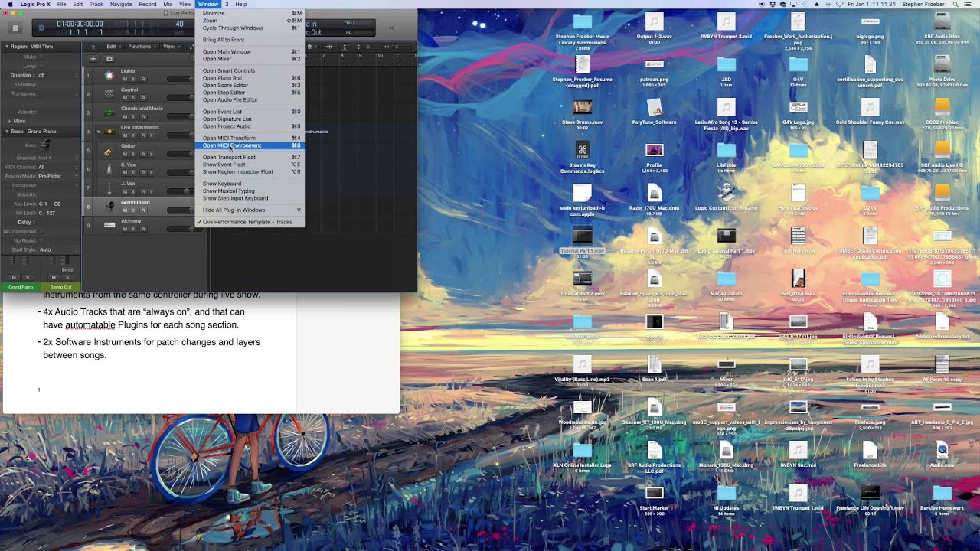Screen dimensions: 980x551
Task: Click the Alchemy keyboard track icon
Action: click(109, 225)
